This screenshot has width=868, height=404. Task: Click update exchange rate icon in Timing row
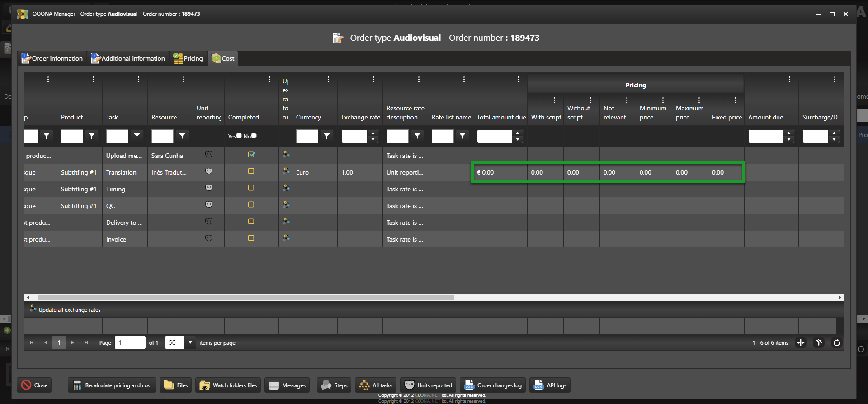click(x=286, y=188)
